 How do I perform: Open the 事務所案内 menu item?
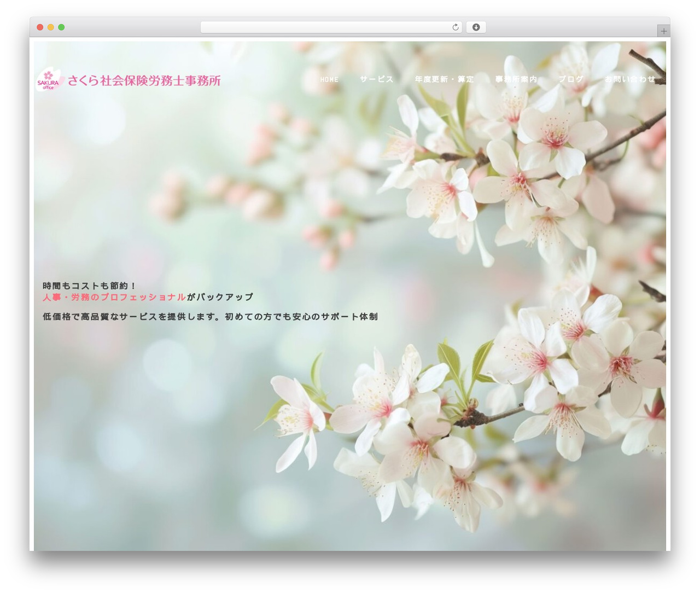point(516,79)
